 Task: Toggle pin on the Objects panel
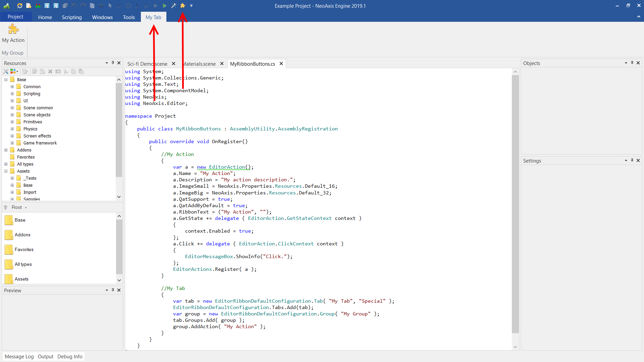point(632,63)
